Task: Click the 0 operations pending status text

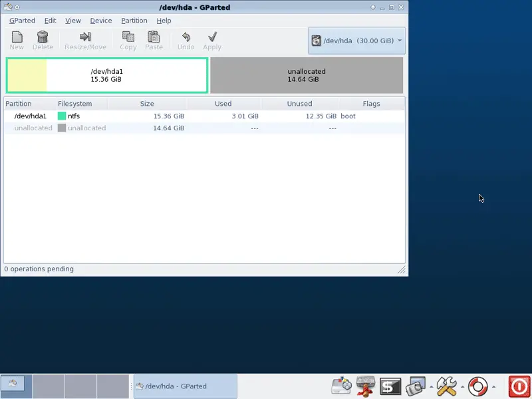Action: (x=39, y=269)
